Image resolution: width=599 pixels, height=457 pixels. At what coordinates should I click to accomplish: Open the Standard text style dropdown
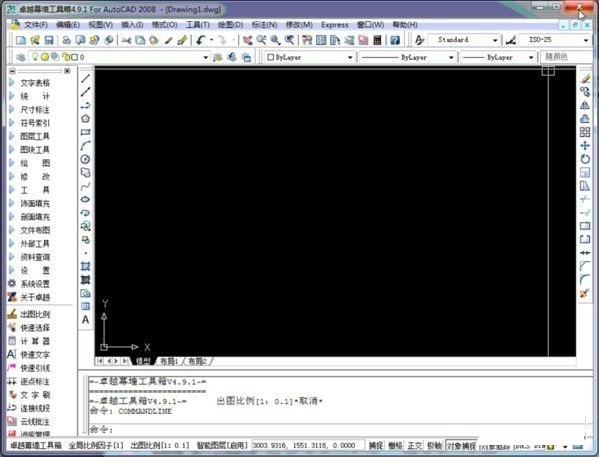(x=463, y=40)
